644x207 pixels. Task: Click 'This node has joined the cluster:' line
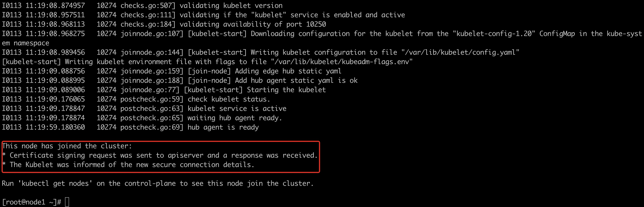[x=67, y=146]
